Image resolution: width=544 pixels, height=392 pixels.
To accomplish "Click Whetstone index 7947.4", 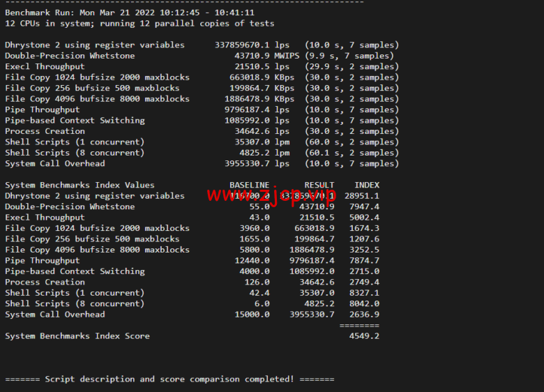I will pos(365,206).
